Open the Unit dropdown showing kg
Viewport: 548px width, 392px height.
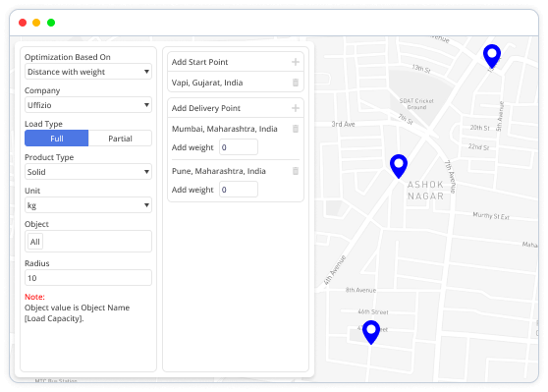point(88,205)
